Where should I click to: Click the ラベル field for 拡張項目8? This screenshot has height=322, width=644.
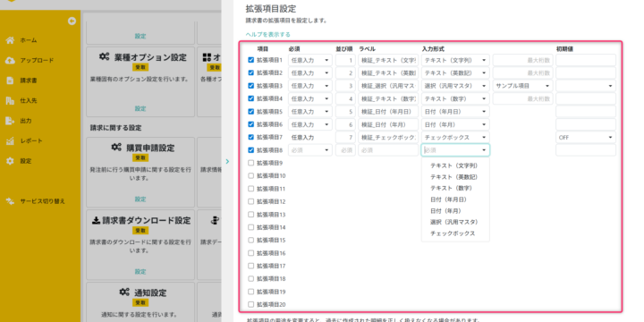click(388, 150)
